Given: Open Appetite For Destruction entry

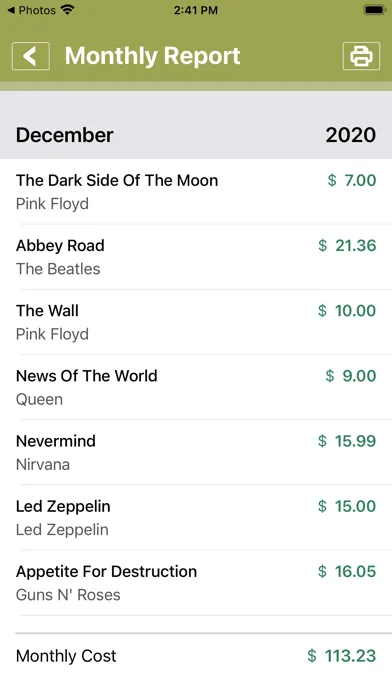Looking at the screenshot, I should [196, 583].
